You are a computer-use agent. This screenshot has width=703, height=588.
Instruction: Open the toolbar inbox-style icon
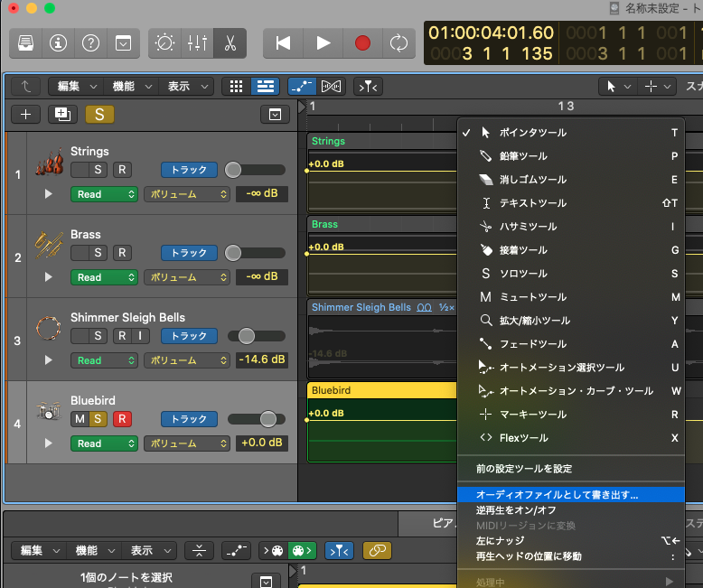coord(123,43)
